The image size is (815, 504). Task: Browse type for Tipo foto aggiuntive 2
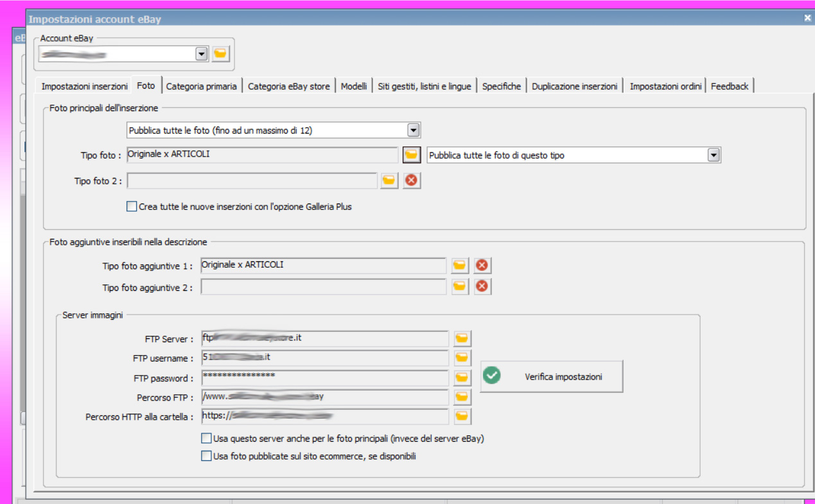pos(459,286)
